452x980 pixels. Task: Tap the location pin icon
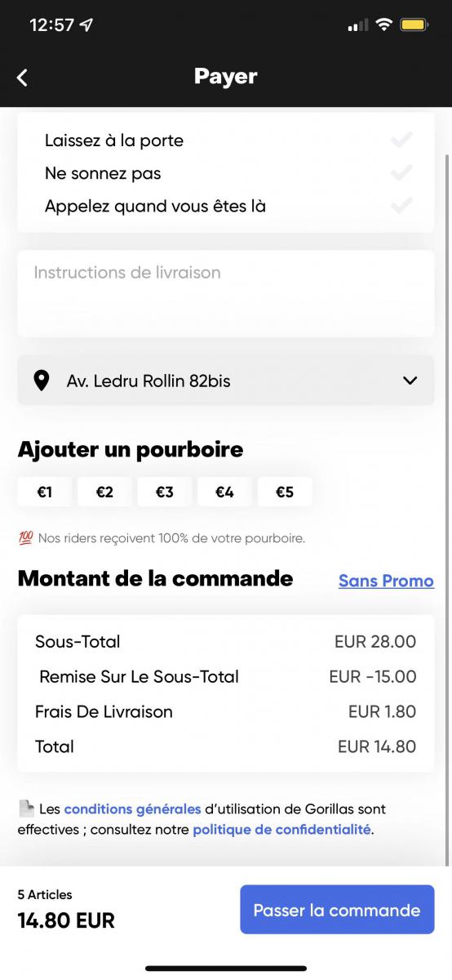(41, 381)
